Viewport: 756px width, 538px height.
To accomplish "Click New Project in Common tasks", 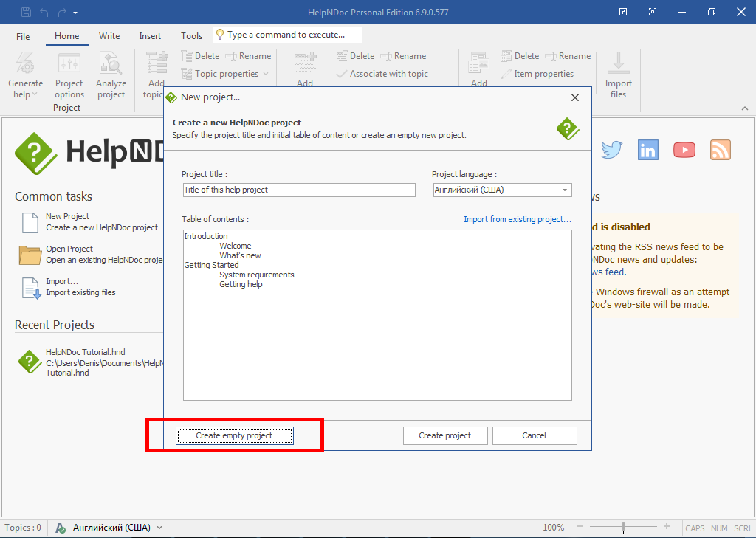I will [x=89, y=221].
